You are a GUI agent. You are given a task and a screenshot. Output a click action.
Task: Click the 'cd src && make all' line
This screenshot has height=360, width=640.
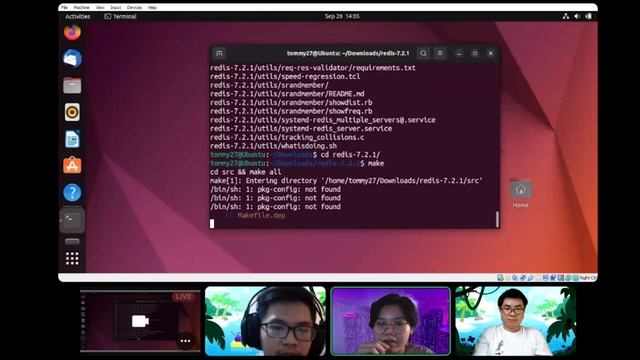(245, 172)
